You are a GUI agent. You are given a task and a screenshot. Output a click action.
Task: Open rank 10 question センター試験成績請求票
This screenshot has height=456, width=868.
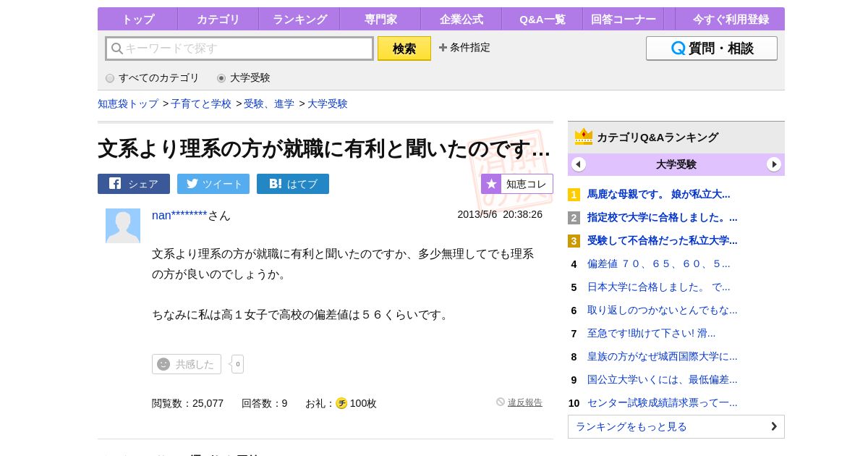click(x=662, y=402)
